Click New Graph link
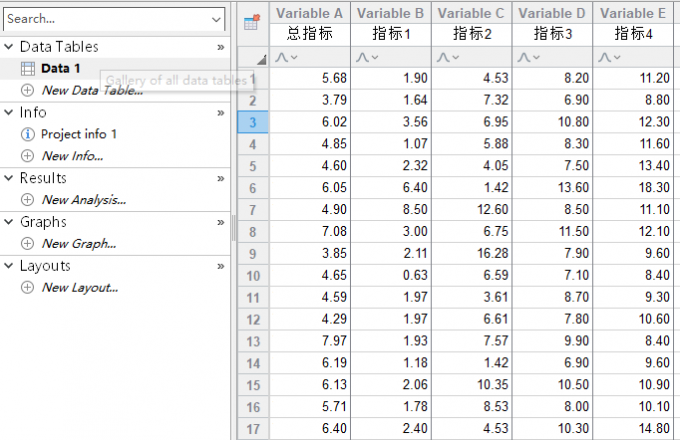Viewport: 680px width, 440px height. click(x=79, y=243)
